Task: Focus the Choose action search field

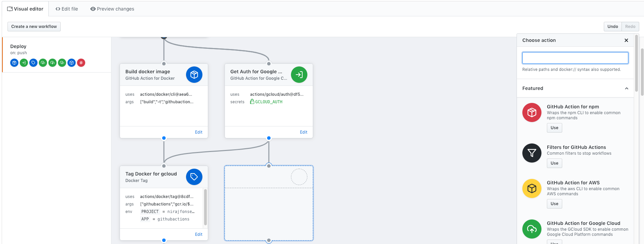Action: (575, 58)
